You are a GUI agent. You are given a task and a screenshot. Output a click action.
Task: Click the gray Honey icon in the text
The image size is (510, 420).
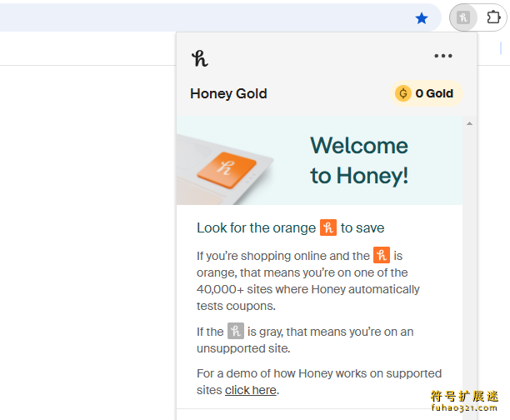[236, 331]
